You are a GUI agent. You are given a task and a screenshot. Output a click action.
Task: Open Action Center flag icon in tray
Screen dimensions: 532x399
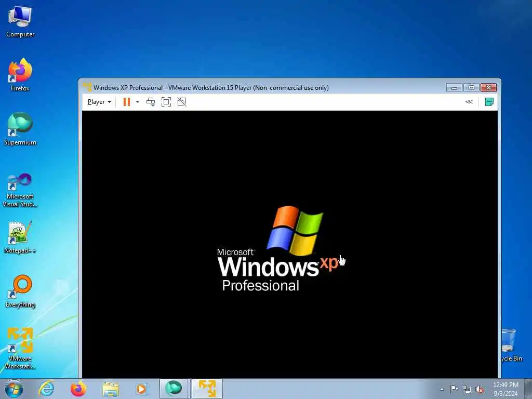pyautogui.click(x=454, y=389)
